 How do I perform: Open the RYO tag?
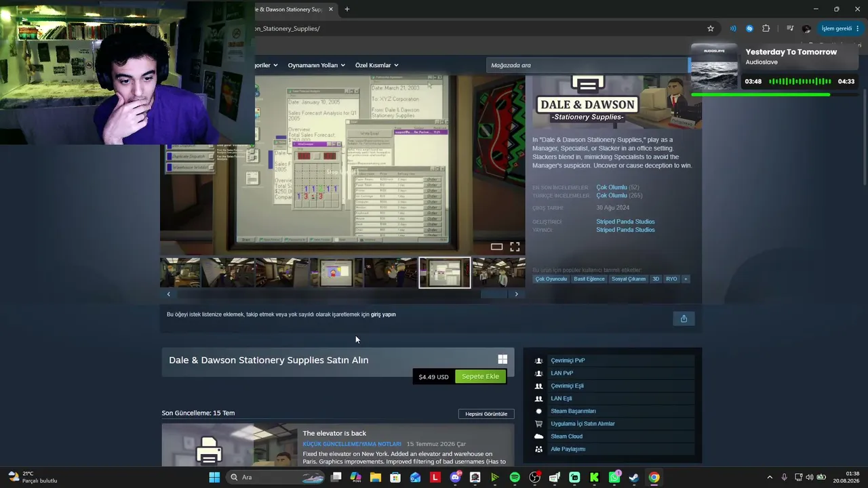click(671, 279)
